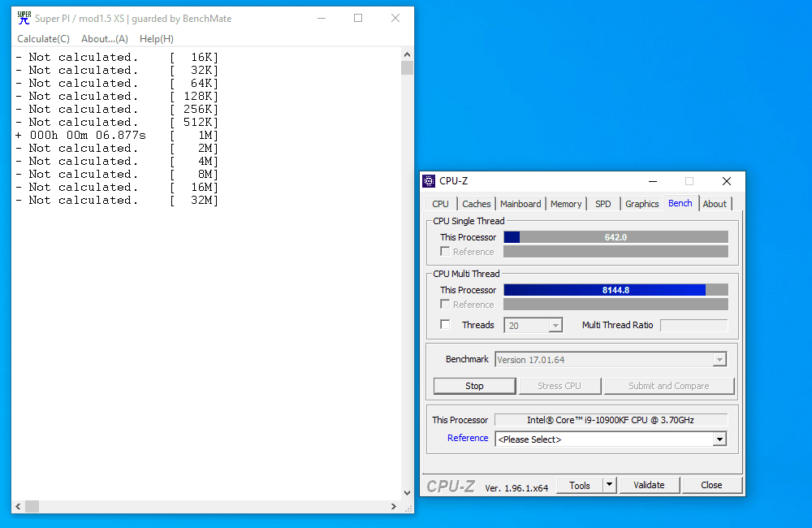Viewport: 812px width, 528px height.
Task: Enable Single Thread Reference checkbox
Action: 445,251
